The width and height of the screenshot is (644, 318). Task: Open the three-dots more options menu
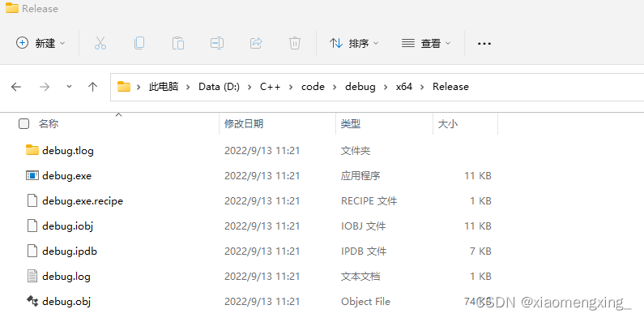click(x=484, y=43)
